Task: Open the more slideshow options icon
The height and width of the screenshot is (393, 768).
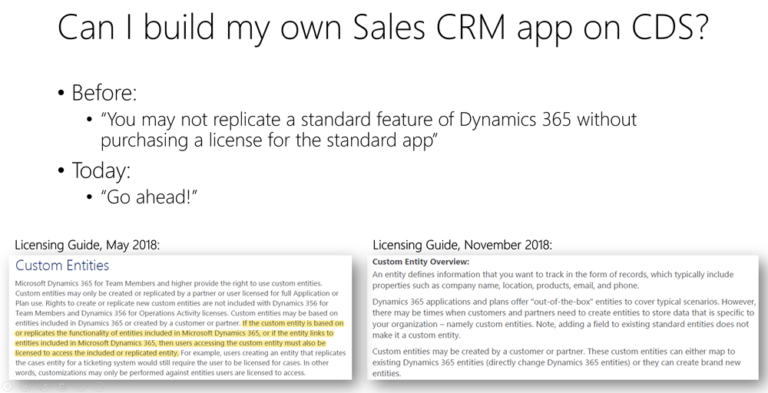Action: pyautogui.click(x=99, y=387)
